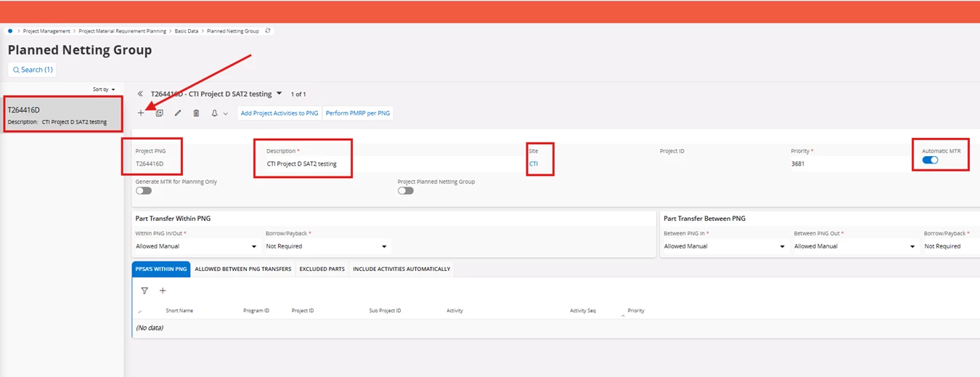This screenshot has width=980, height=377.
Task: Open the Sort by dropdown
Action: coord(104,89)
